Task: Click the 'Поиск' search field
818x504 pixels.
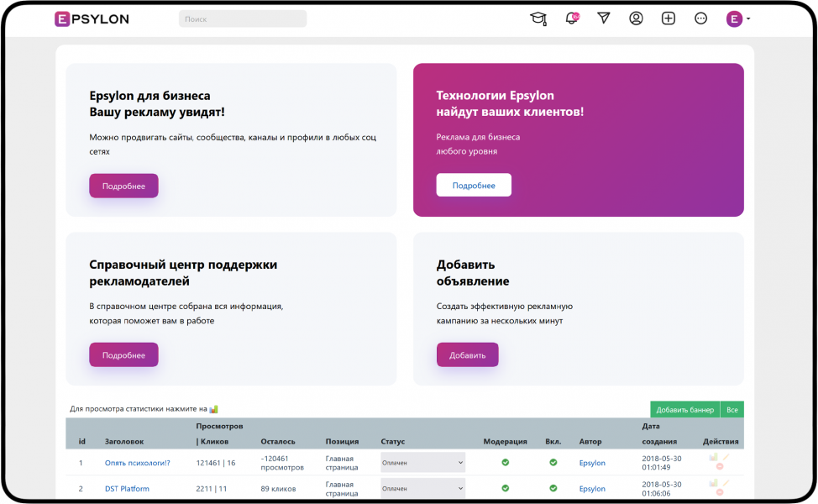Action: click(x=243, y=18)
